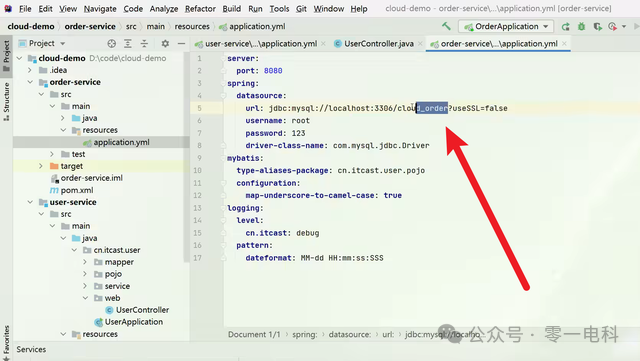
Task: Open the Help menu
Action: (x=359, y=9)
